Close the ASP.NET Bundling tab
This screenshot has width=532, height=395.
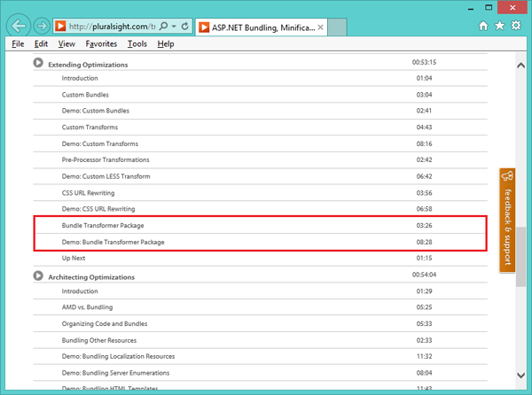pyautogui.click(x=320, y=27)
